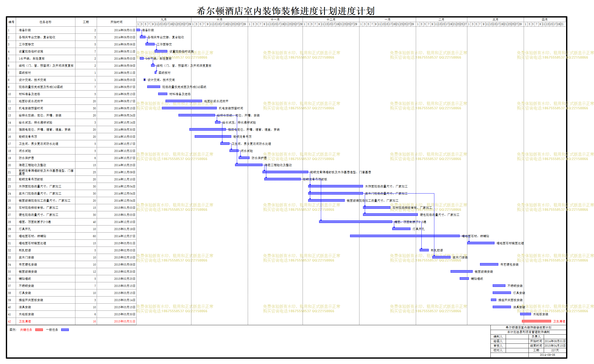Screen dimensions: 594x364
Task: Click the 一月 month header
Action: click(388, 20)
